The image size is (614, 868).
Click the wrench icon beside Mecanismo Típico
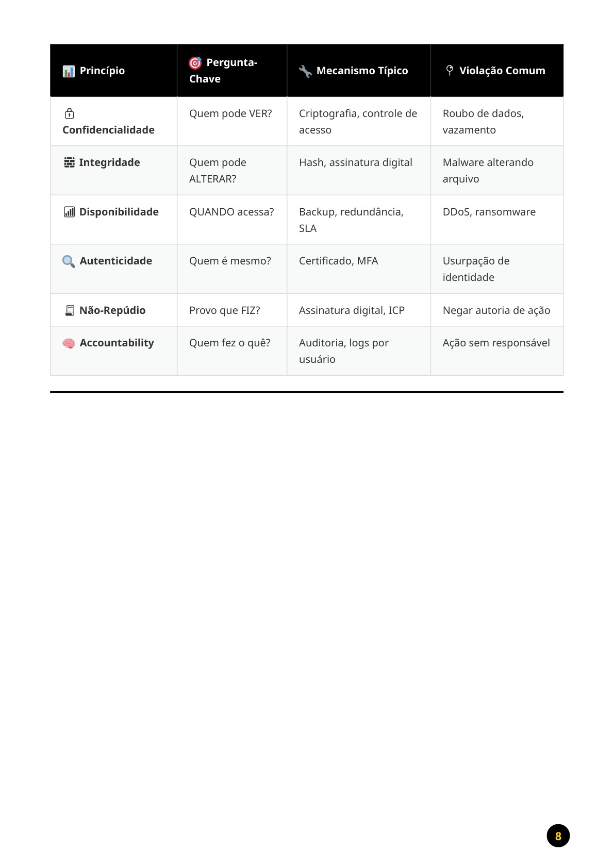(305, 71)
